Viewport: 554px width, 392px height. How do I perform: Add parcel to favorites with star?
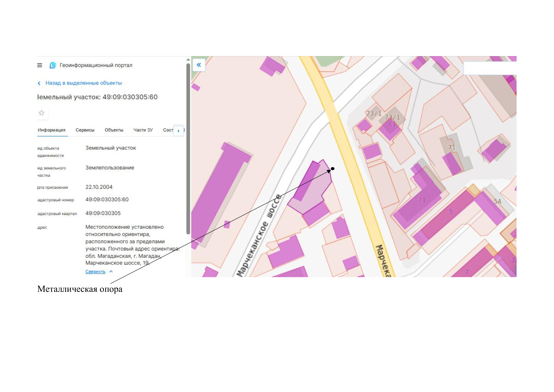(42, 113)
